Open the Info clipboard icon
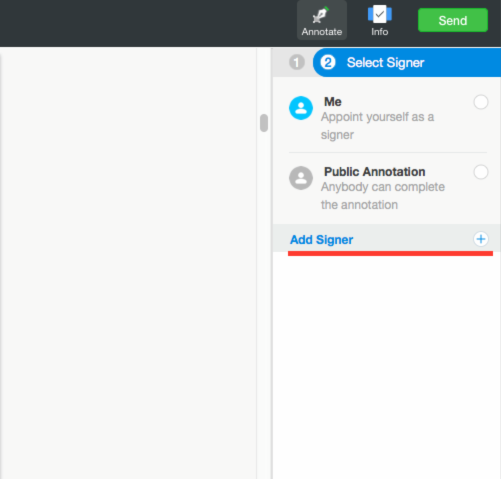Screen dimensions: 501x479 click(380, 14)
